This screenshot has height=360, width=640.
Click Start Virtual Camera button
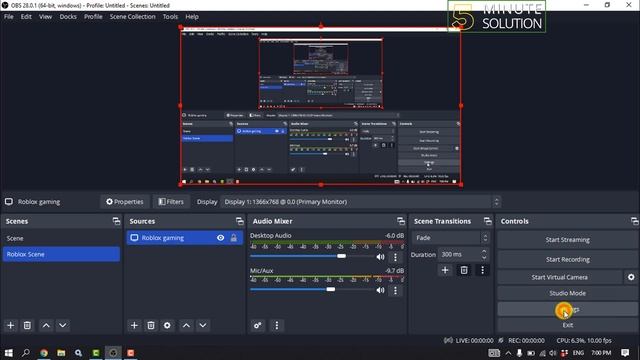tap(559, 277)
